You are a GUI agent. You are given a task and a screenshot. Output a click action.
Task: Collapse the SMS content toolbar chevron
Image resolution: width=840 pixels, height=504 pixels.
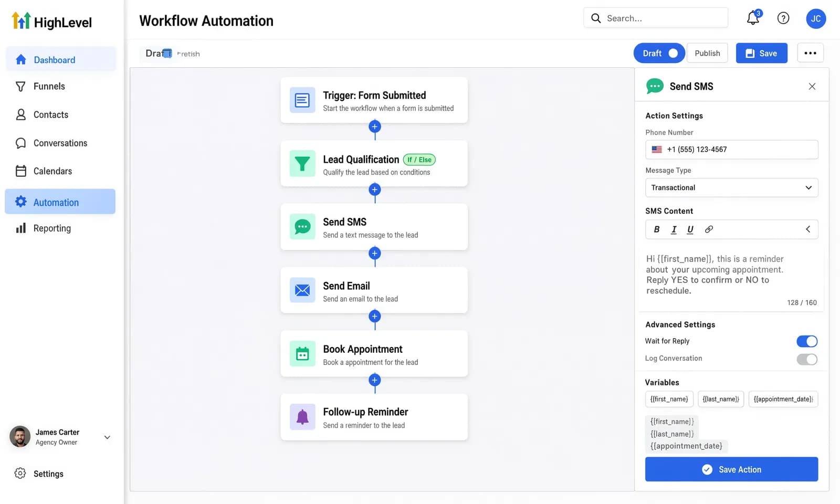808,229
